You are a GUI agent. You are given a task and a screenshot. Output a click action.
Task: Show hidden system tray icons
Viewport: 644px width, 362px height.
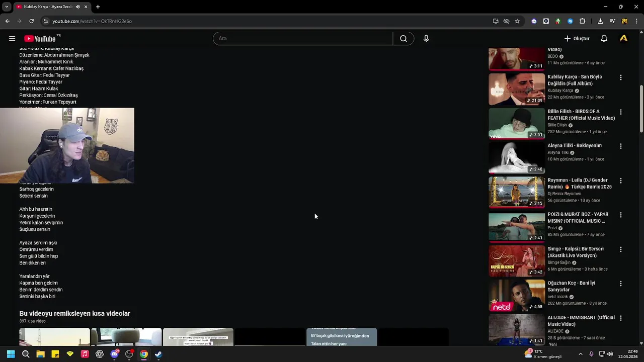pos(580,354)
